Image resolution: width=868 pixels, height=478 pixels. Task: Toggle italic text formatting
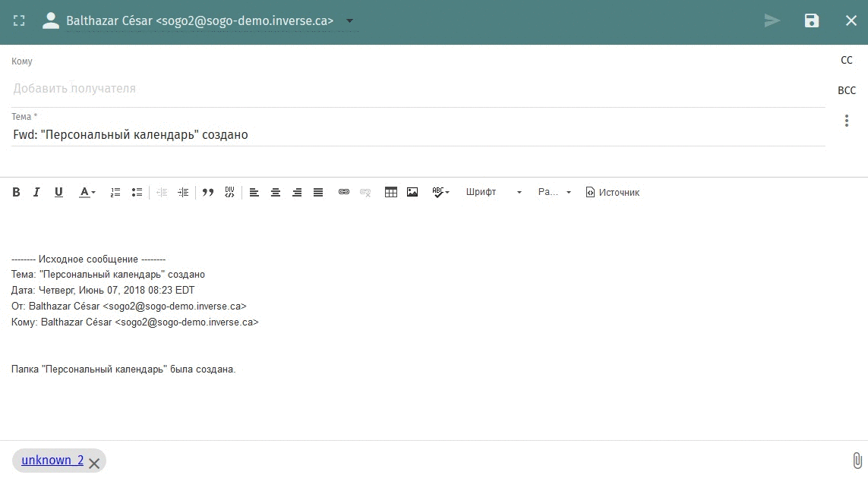(36, 193)
